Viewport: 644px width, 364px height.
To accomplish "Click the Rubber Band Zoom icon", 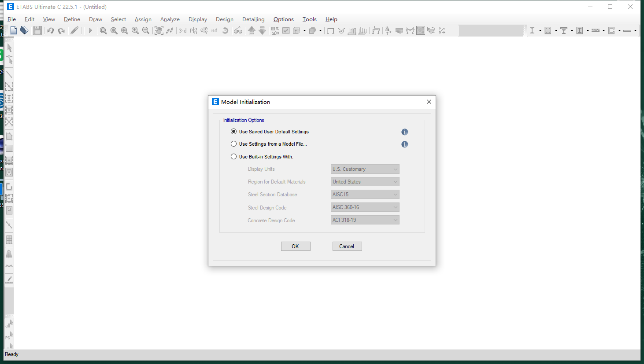I will pyautogui.click(x=104, y=30).
